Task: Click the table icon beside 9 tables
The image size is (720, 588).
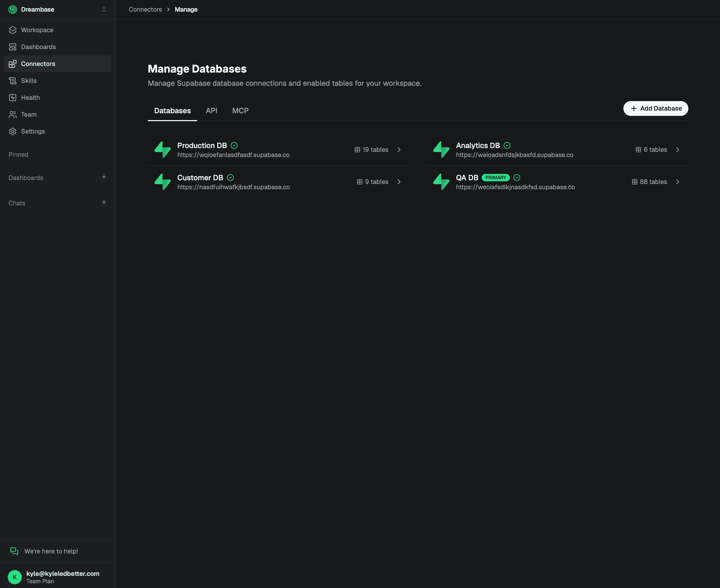Action: pos(360,182)
